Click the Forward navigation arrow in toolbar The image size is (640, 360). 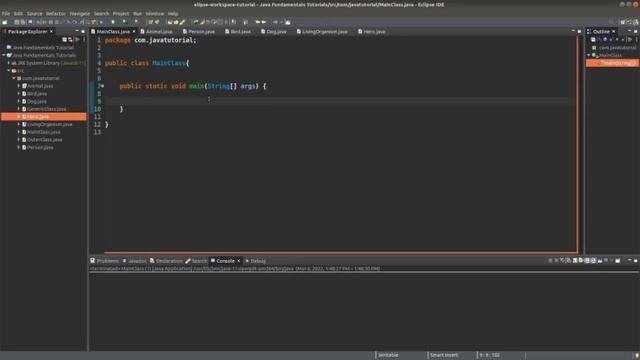(x=264, y=22)
